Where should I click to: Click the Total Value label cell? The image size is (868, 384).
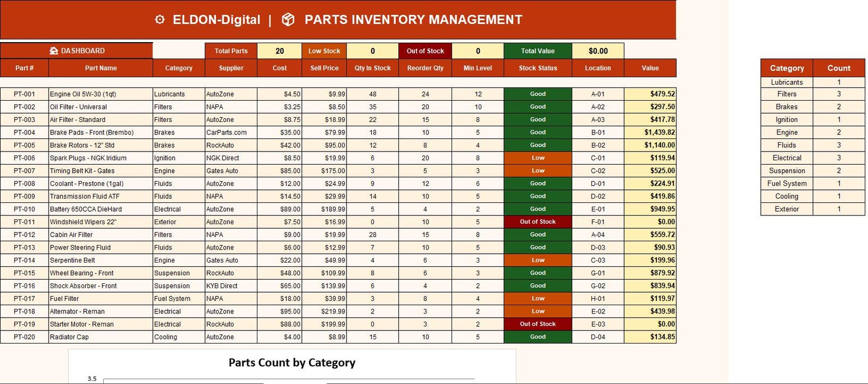coord(538,51)
